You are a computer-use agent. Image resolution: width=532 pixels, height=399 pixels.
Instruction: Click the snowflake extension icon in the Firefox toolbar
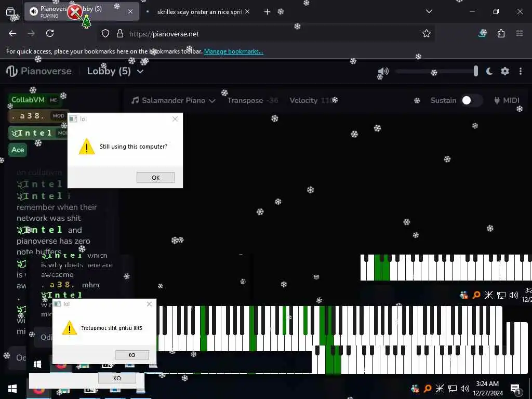(483, 33)
